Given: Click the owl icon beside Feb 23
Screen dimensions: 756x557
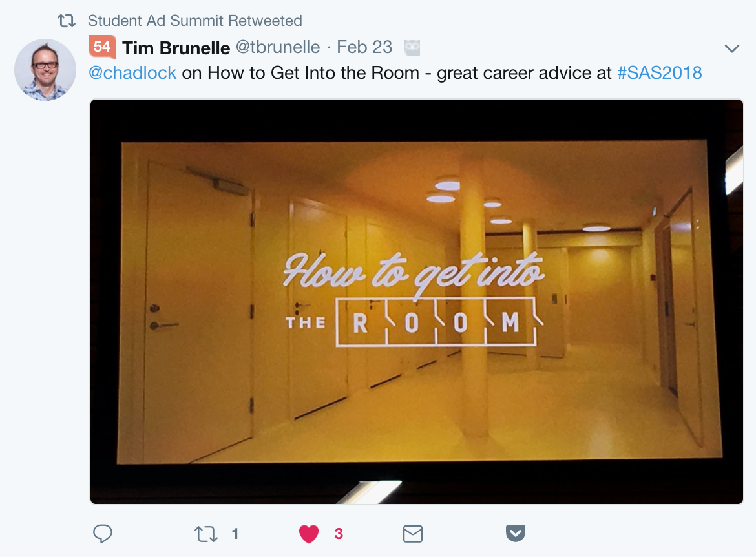Looking at the screenshot, I should 412,47.
